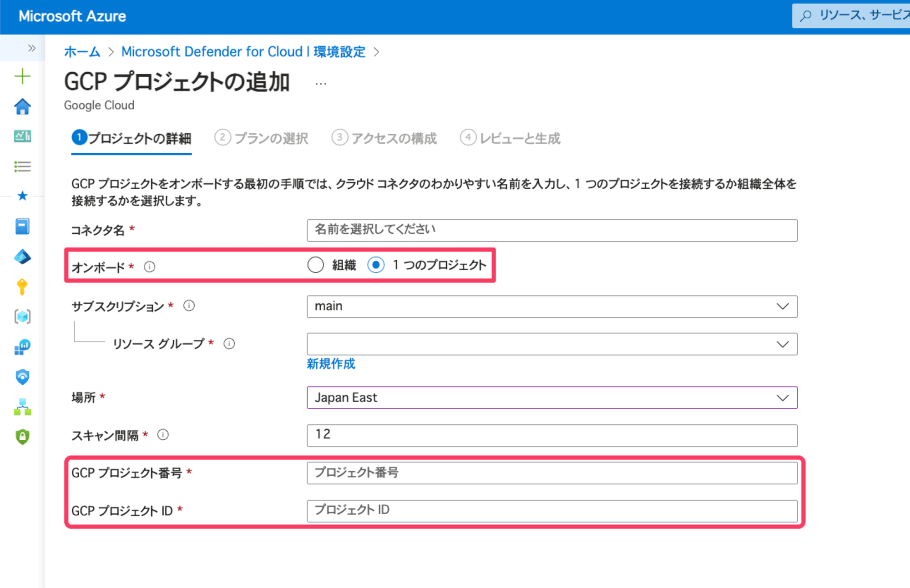The image size is (910, 588).
Task: Click the resource search box in header
Action: (x=851, y=16)
